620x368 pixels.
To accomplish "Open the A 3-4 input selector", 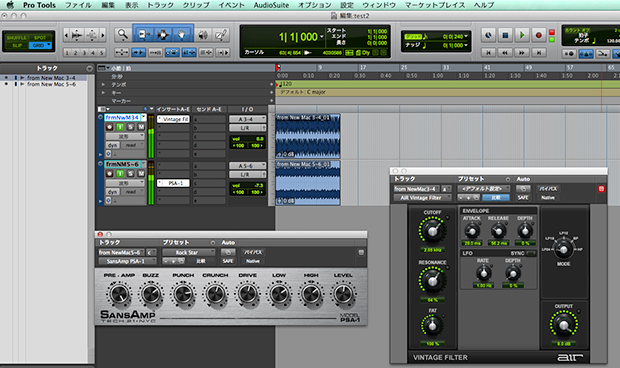I will pos(248,119).
